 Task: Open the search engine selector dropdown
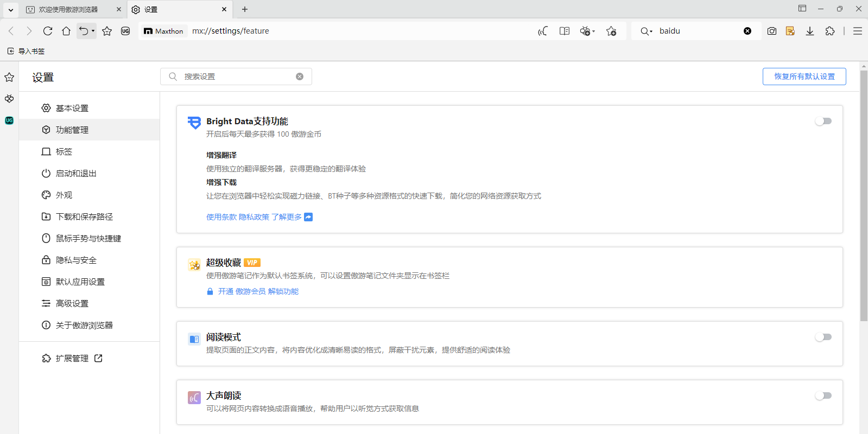tap(646, 31)
